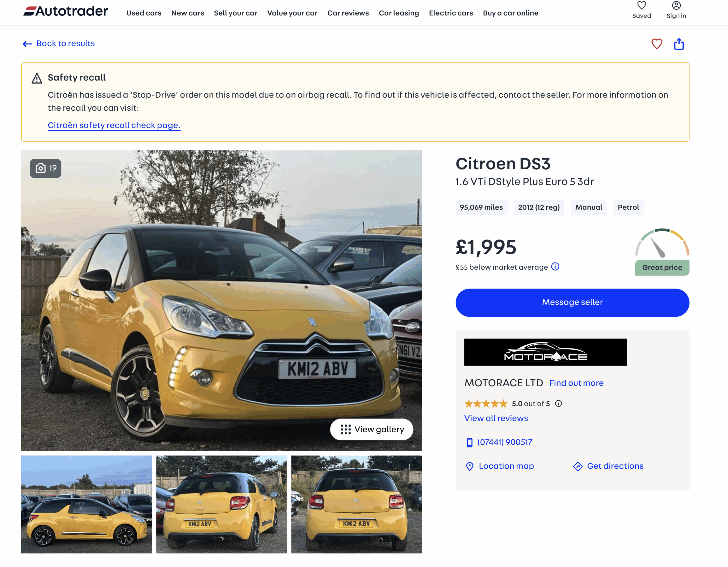The height and width of the screenshot is (567, 728).
Task: Click the £55 below market average text
Action: 501,267
